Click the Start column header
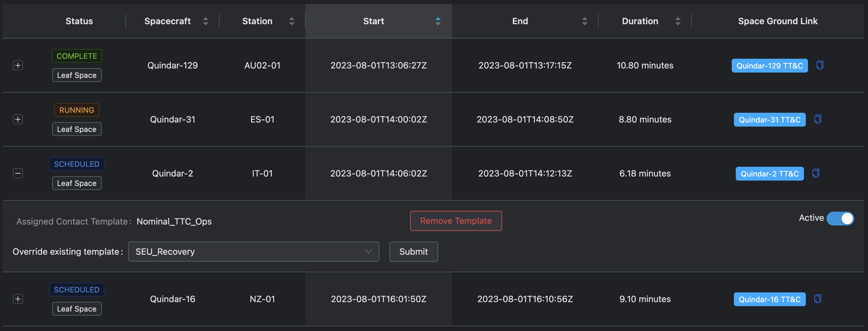 [374, 21]
